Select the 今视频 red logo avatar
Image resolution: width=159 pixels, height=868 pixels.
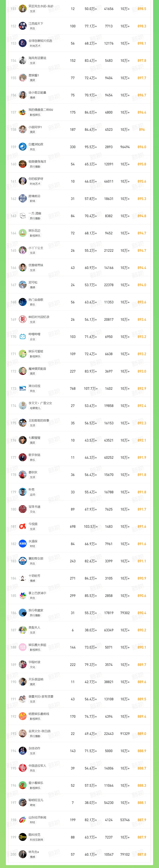[x=23, y=526]
